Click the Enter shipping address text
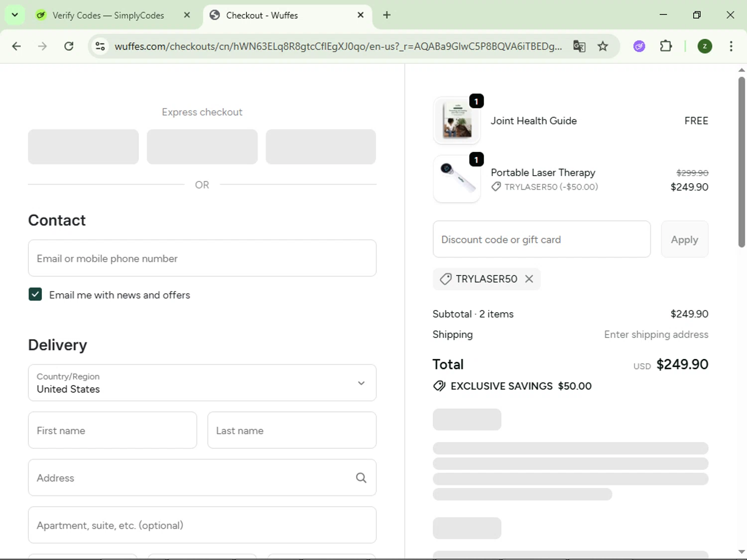Viewport: 747px width, 560px height. click(656, 335)
